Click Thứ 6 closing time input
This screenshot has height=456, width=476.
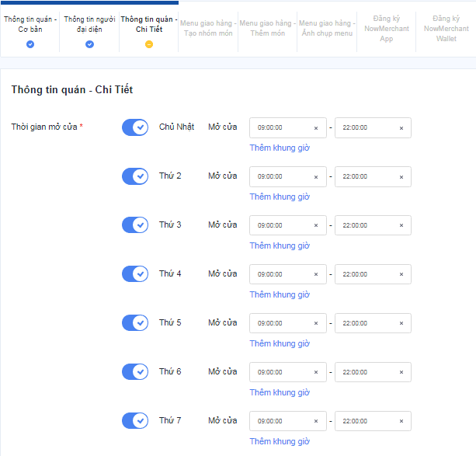373,372
